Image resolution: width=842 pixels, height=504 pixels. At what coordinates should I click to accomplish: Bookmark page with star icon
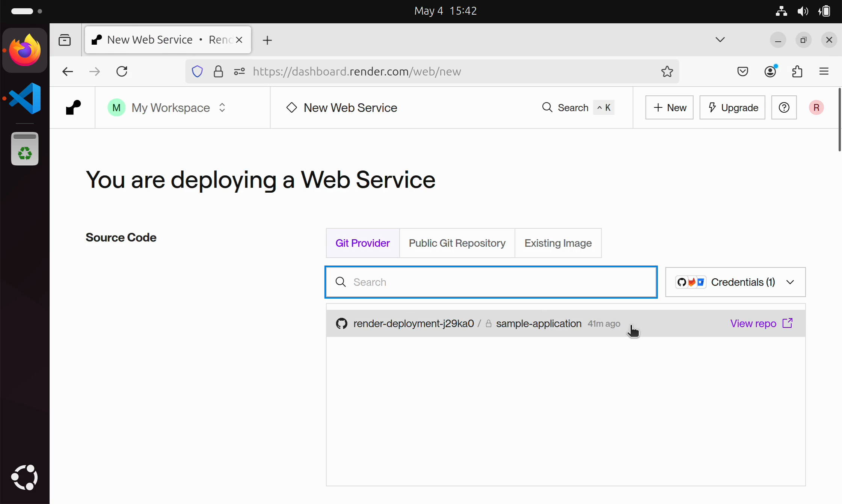[667, 71]
